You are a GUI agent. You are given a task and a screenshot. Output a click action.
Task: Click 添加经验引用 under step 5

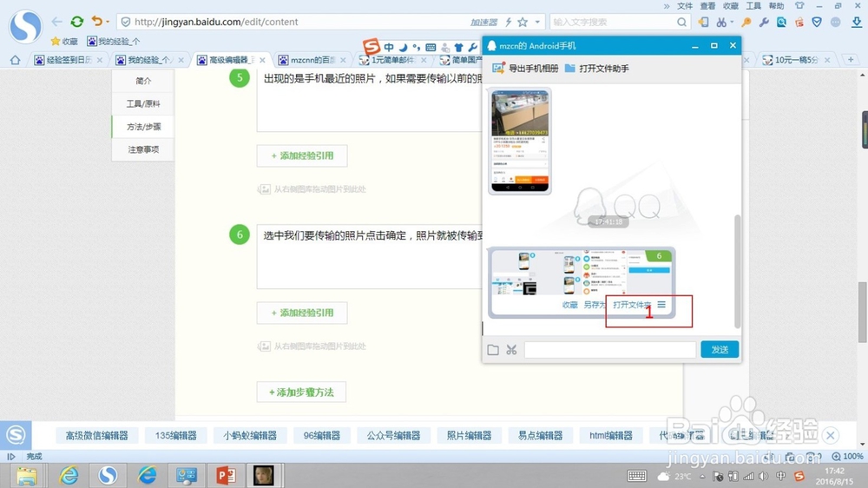tap(302, 155)
